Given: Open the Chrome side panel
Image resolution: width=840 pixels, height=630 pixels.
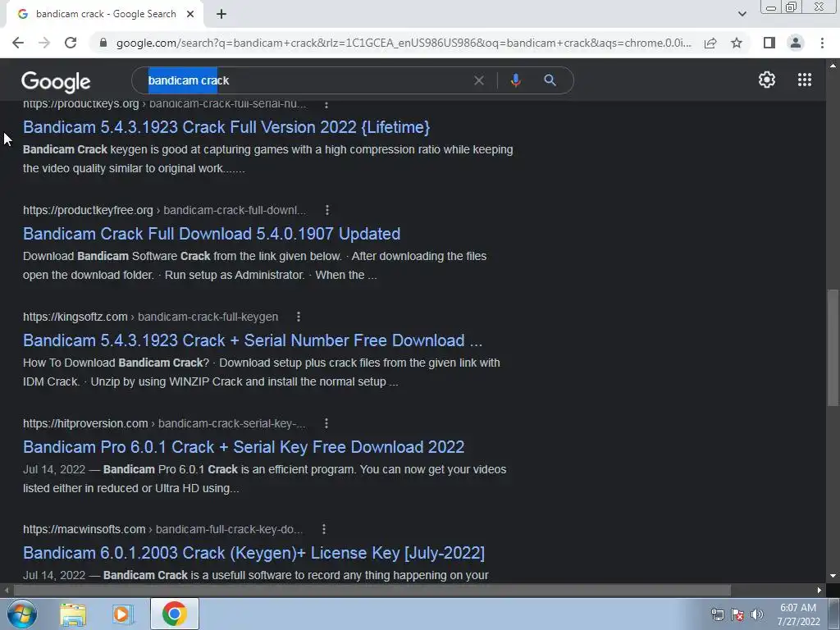Looking at the screenshot, I should tap(769, 43).
